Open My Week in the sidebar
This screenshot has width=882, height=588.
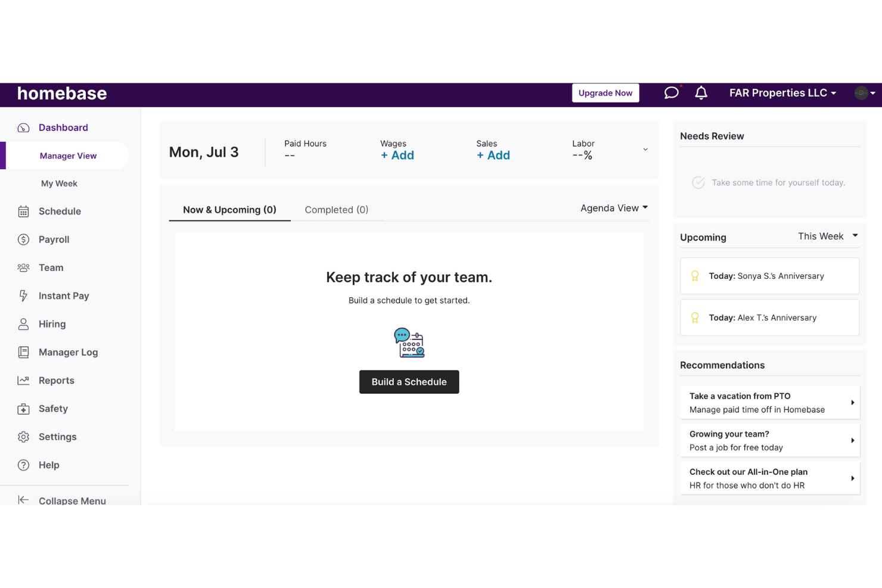(x=59, y=183)
